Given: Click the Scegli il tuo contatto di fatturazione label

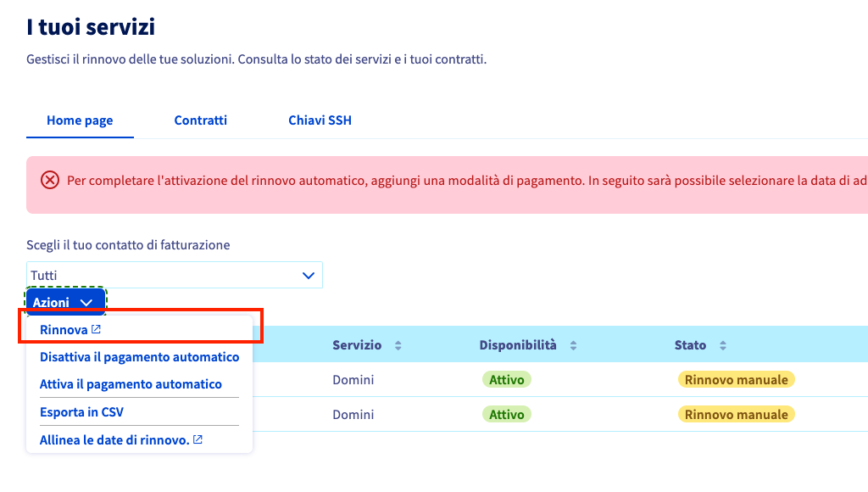Looking at the screenshot, I should tap(128, 245).
